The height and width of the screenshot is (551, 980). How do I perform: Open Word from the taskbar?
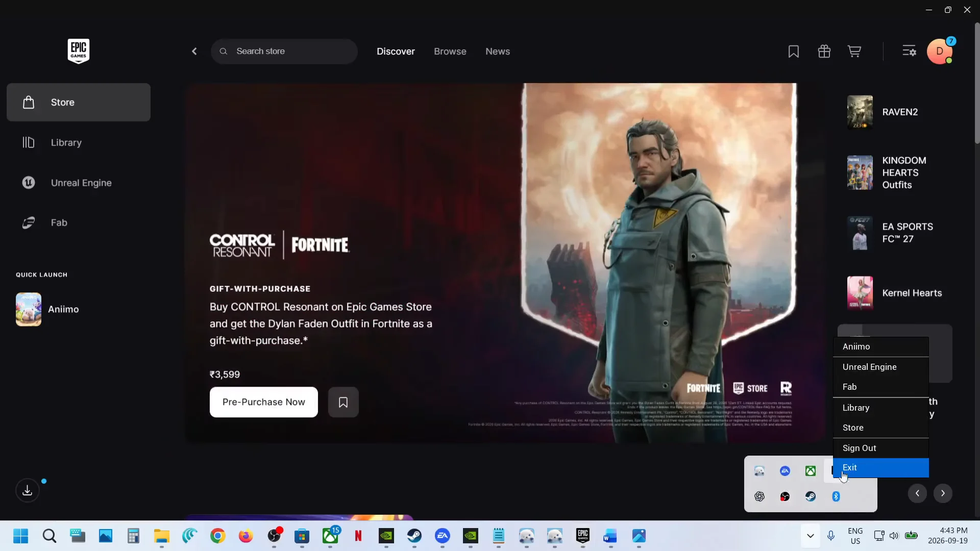coord(610,536)
